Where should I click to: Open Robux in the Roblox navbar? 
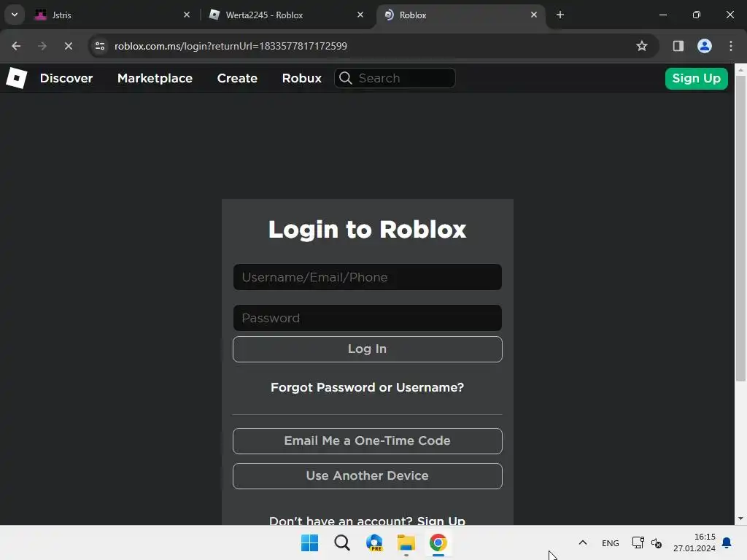[301, 78]
